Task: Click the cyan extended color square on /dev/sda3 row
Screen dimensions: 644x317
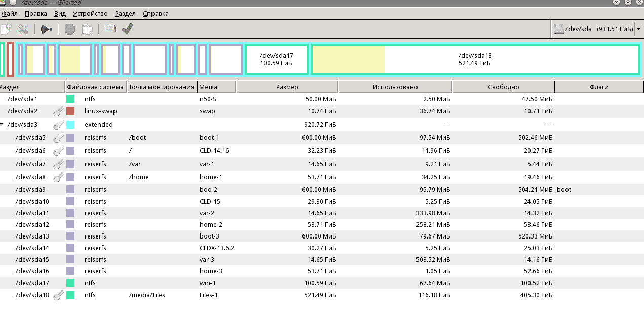Action: tap(70, 124)
